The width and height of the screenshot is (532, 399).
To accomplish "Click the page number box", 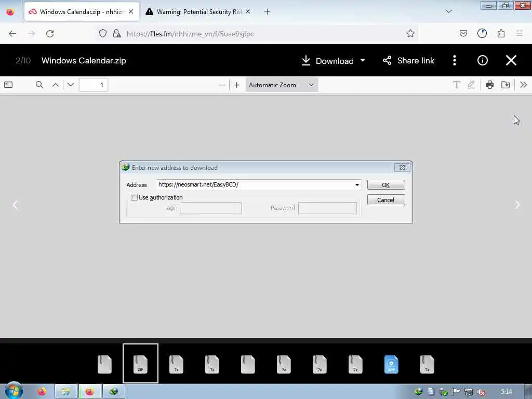I will pyautogui.click(x=94, y=85).
